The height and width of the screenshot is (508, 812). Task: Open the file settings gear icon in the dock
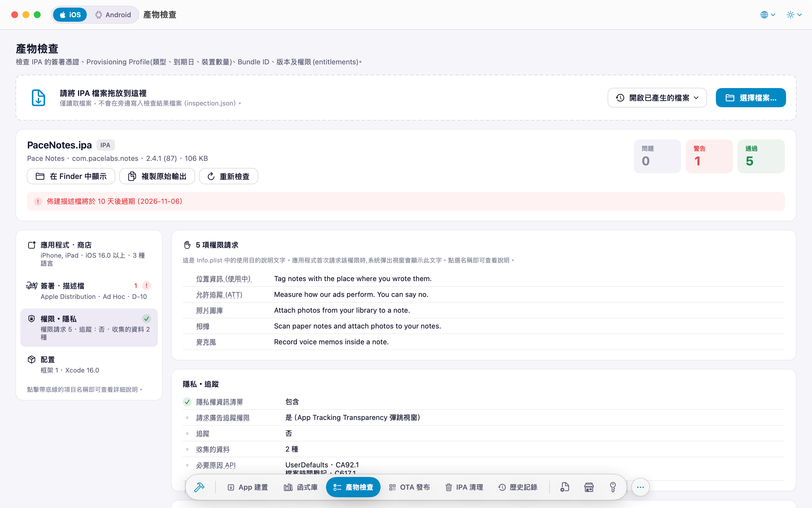tap(565, 487)
